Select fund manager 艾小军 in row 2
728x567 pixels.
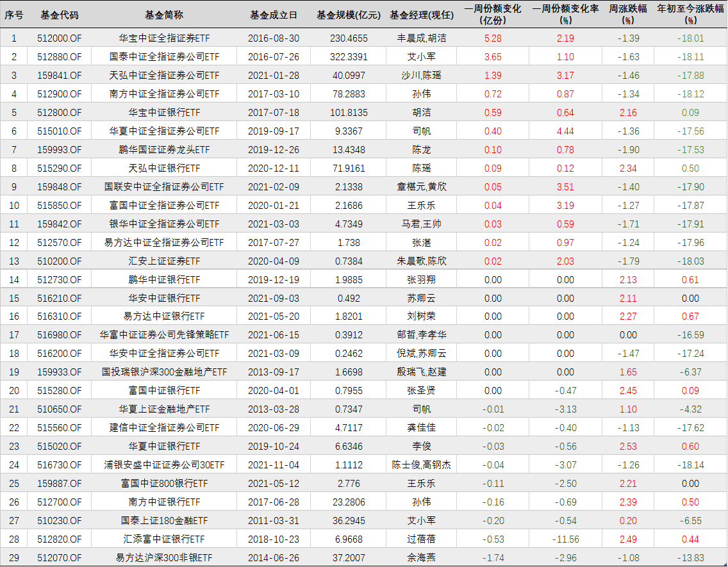(421, 57)
